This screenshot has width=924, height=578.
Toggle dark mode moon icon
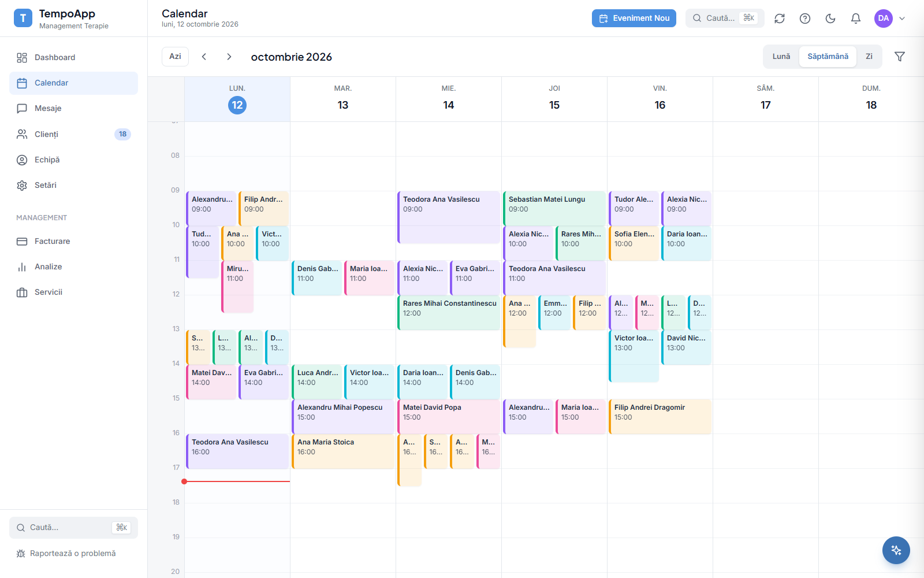(x=830, y=18)
